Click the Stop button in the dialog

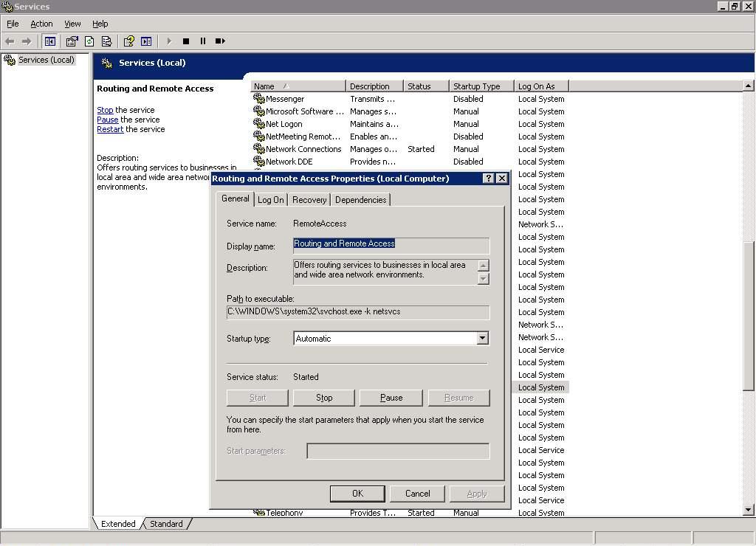(323, 397)
